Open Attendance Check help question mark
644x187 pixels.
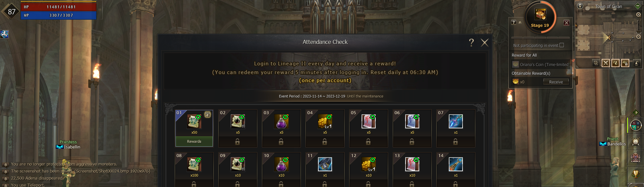471,42
